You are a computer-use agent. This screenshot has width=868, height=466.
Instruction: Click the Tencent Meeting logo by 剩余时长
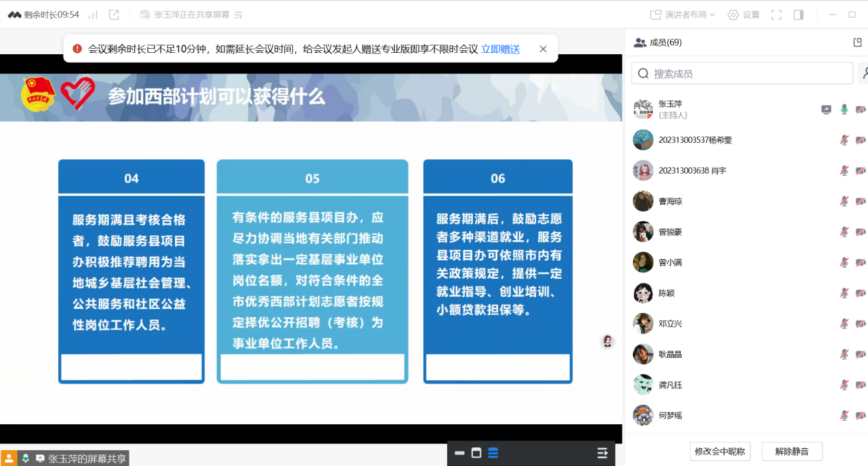[x=14, y=14]
